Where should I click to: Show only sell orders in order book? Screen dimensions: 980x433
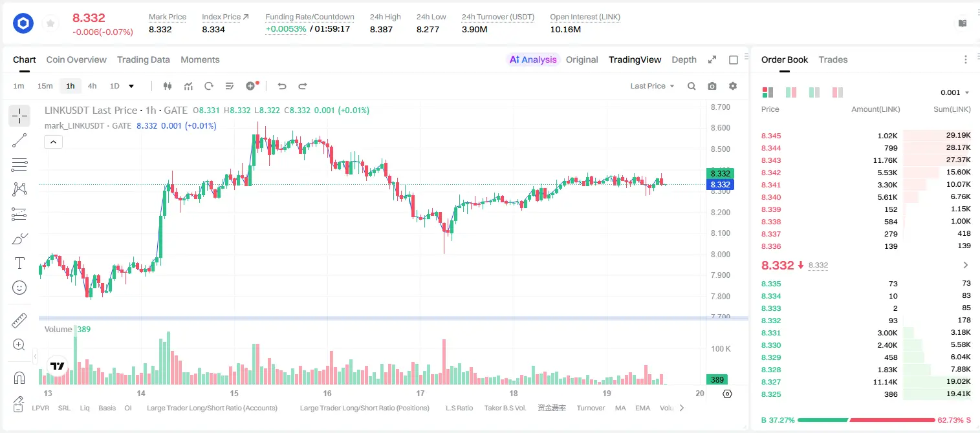[x=837, y=92]
